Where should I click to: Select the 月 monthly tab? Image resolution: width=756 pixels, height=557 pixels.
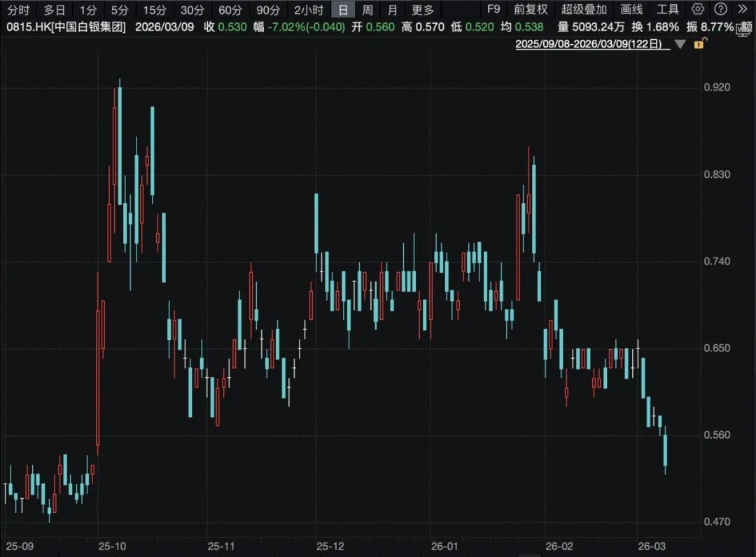click(393, 10)
